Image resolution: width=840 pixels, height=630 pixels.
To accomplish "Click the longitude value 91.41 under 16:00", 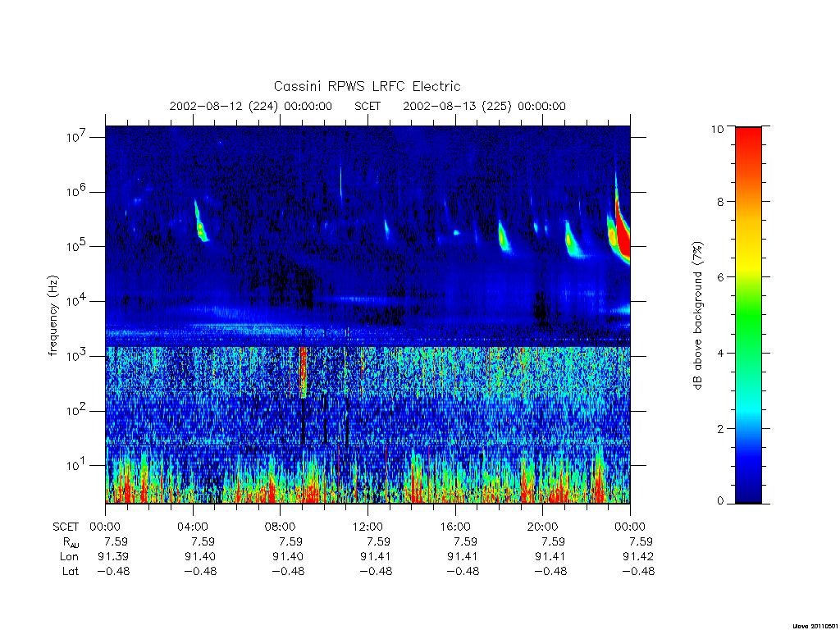I will coord(463,557).
